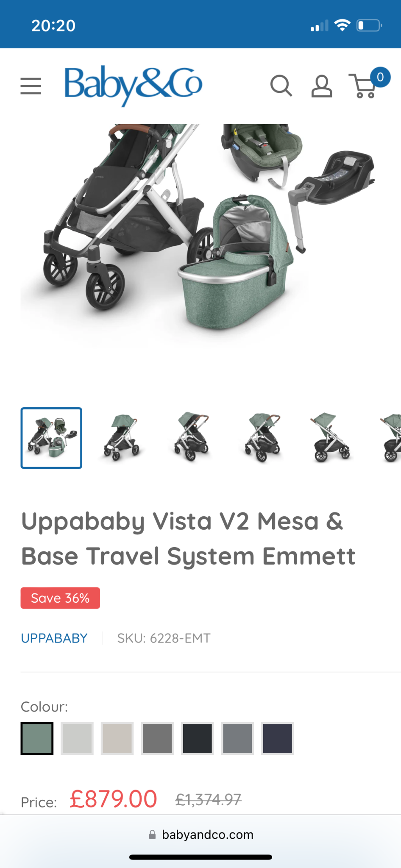Tap the babyandco.com address bar
Screen dimensions: 401x868
[x=200, y=835]
